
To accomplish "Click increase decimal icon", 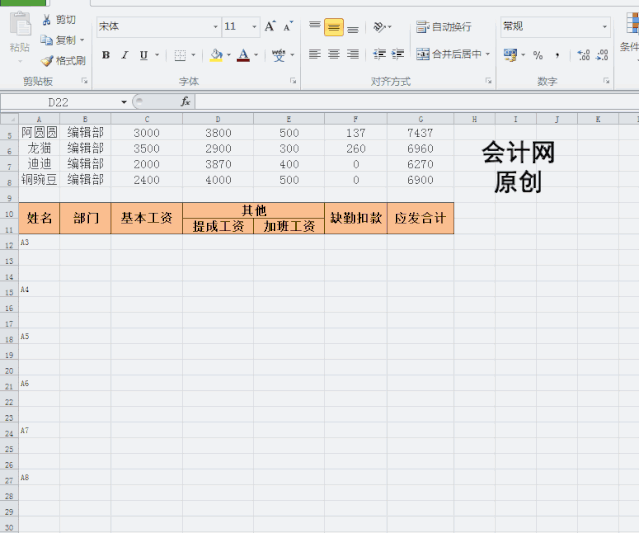I will [x=584, y=55].
